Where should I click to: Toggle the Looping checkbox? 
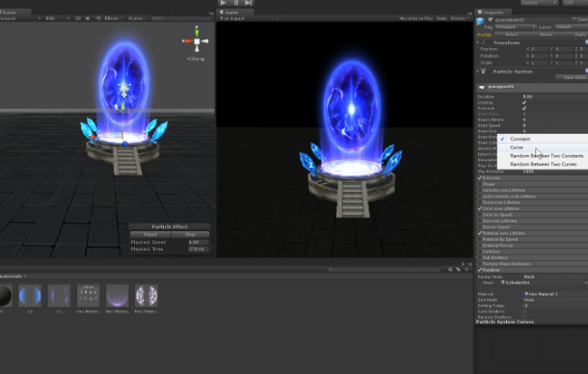click(524, 102)
